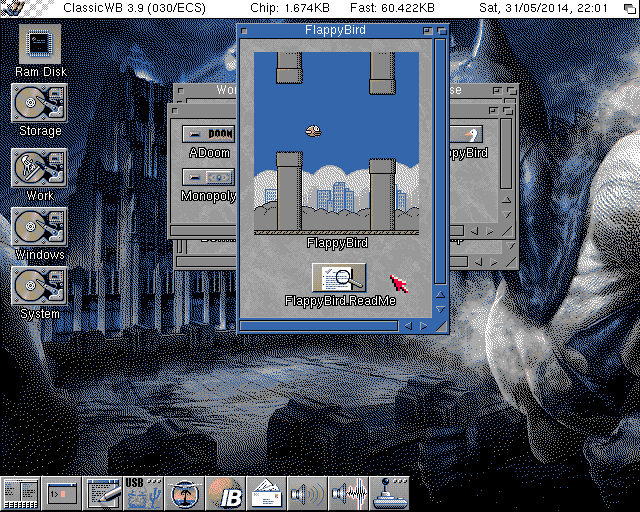Open the Storage hard drive icon

(x=39, y=103)
